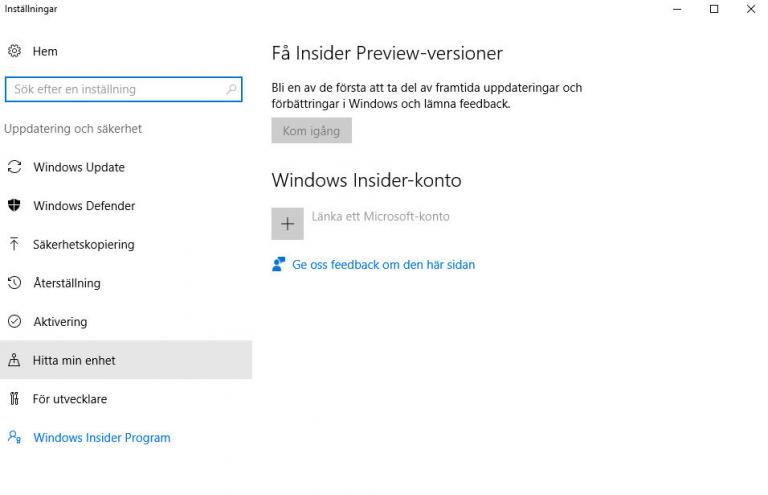Open the För utvecklare settings

pyautogui.click(x=70, y=399)
